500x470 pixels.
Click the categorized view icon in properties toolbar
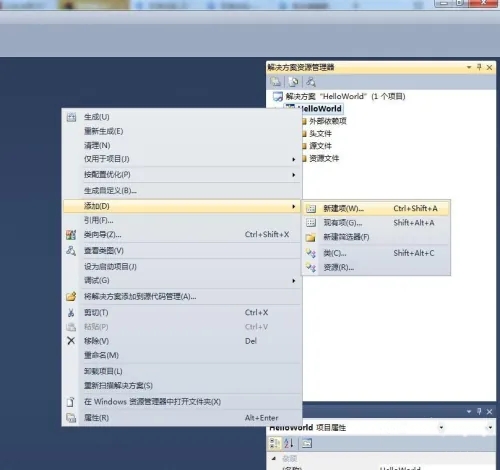coord(275,443)
